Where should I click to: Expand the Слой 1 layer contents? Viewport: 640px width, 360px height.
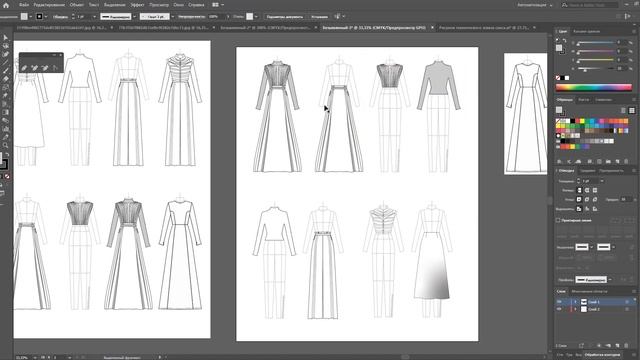point(576,302)
